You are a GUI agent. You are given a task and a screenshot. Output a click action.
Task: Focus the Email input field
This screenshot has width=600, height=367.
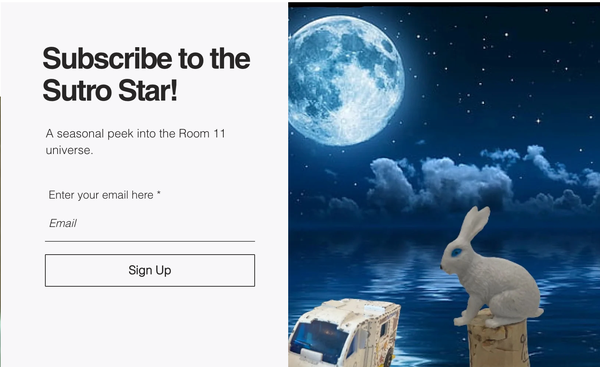click(150, 226)
